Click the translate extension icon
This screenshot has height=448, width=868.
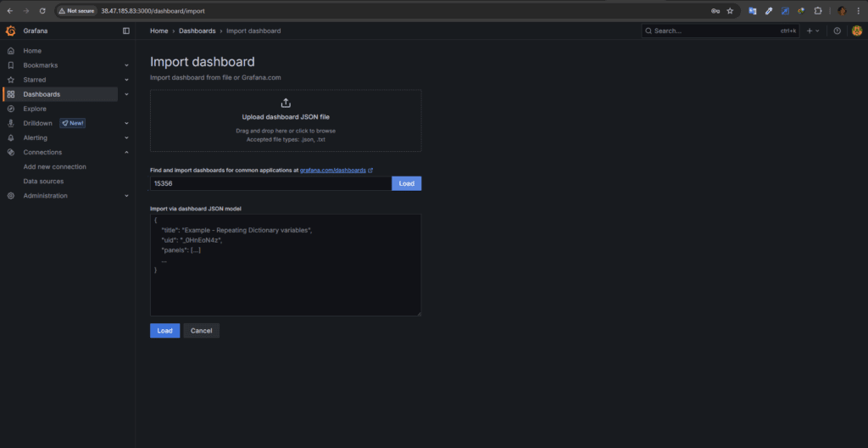click(753, 10)
